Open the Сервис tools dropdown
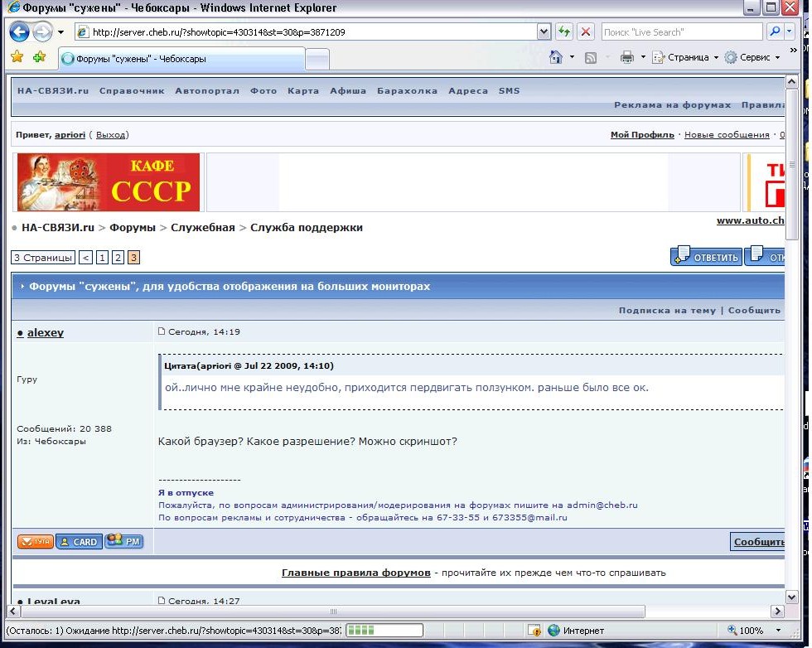Screen dimensions: 812x648 pyautogui.click(x=752, y=57)
